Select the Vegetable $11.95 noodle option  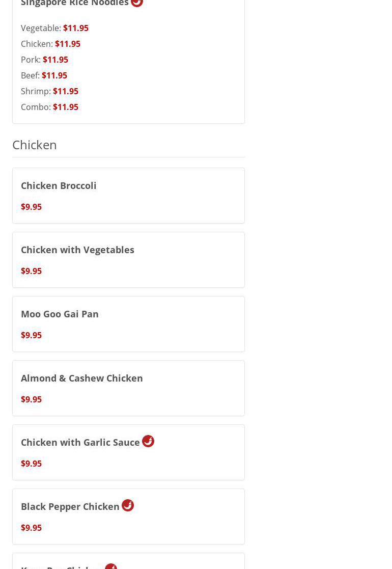click(x=54, y=28)
